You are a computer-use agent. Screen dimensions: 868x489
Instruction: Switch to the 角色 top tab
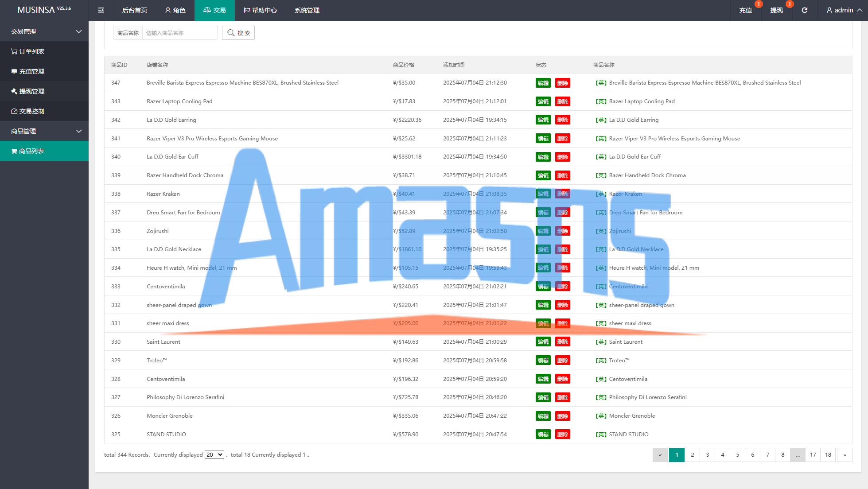click(175, 10)
